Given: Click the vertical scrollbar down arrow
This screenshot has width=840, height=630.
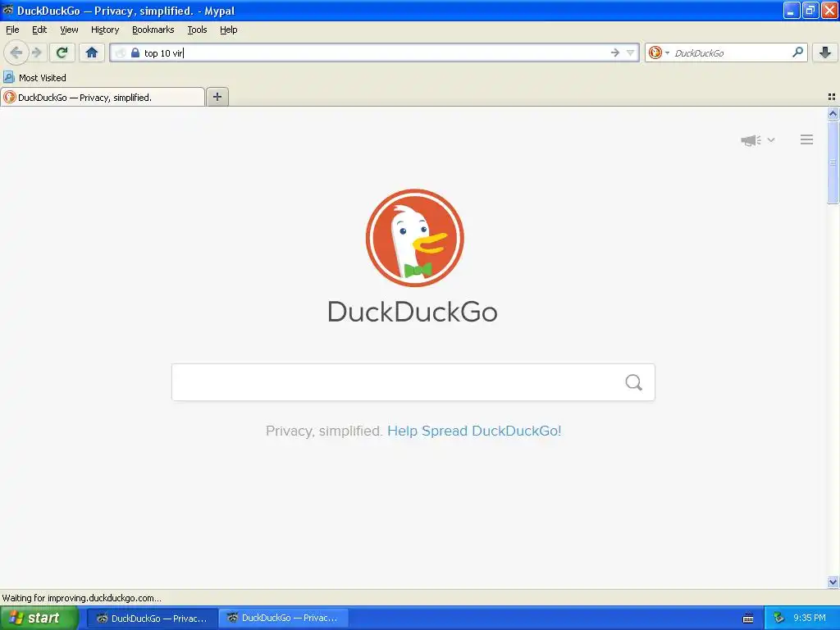Looking at the screenshot, I should pyautogui.click(x=833, y=582).
